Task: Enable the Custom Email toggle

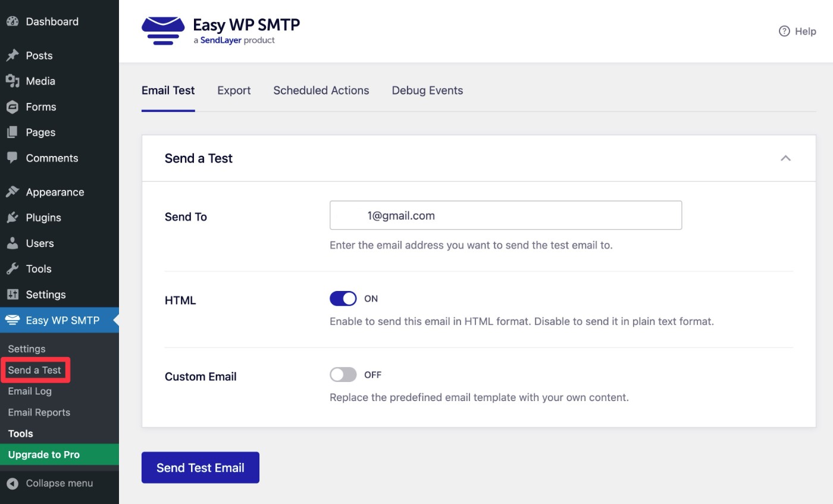Action: click(x=343, y=374)
